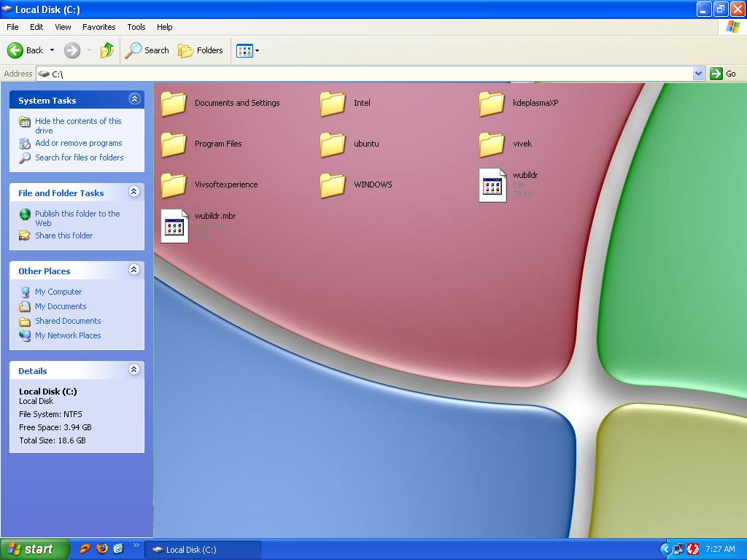Click the third Quick Launch icon

[x=118, y=549]
